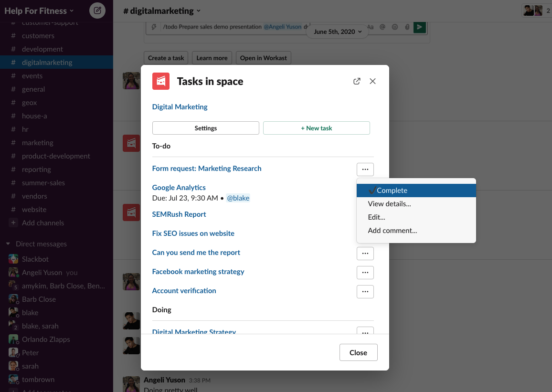
Task: Open Account verification task
Action: coord(184,291)
